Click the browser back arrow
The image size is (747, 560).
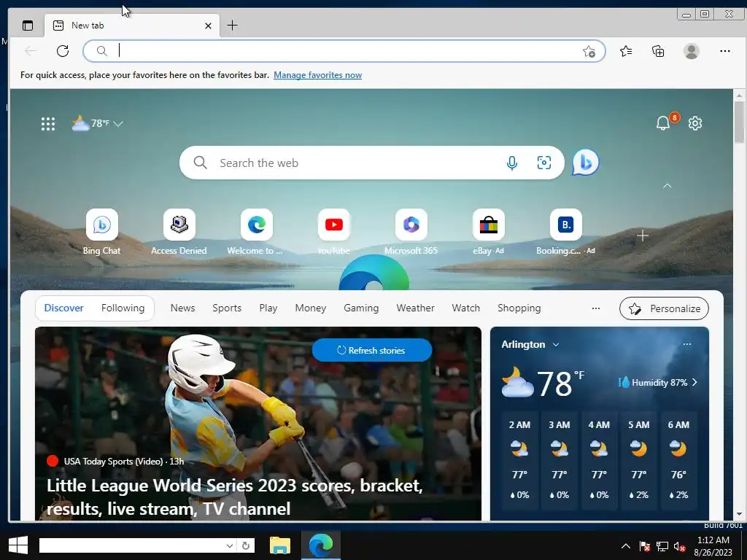coord(31,51)
